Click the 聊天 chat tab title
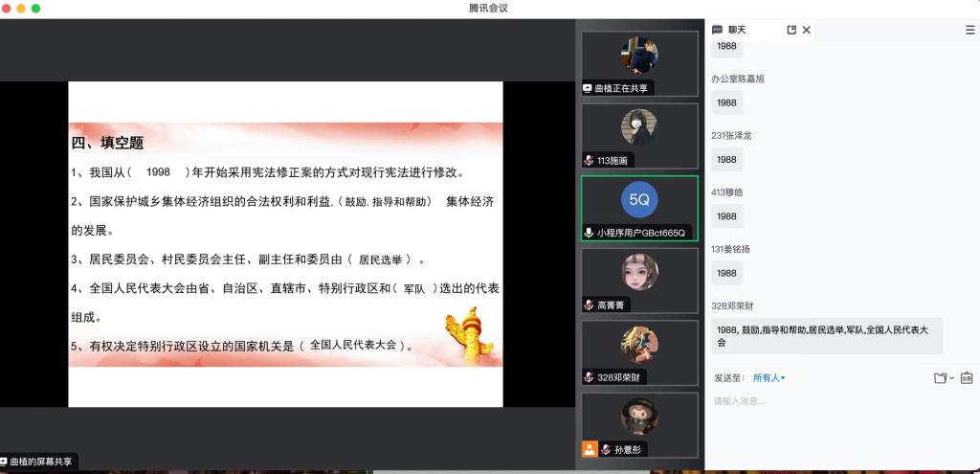Screen dimensions: 980x474 coord(737,30)
